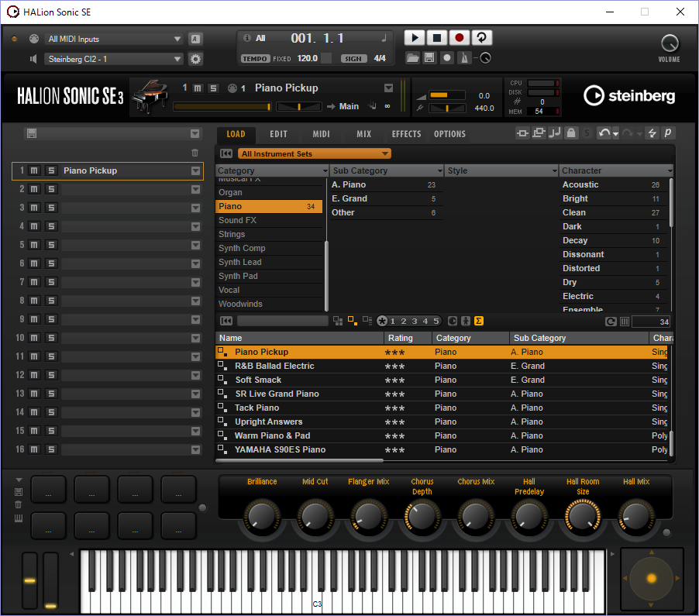
Task: Start playback with the play button
Action: pyautogui.click(x=414, y=37)
